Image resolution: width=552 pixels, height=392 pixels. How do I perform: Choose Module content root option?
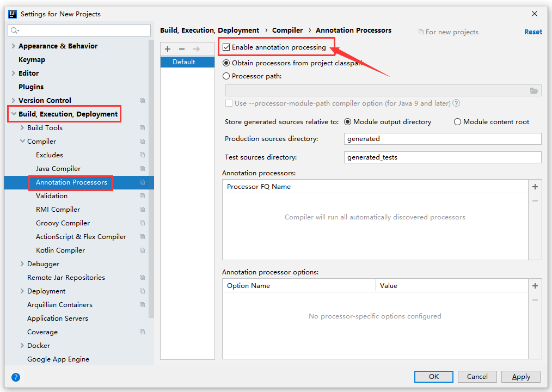[x=457, y=122]
